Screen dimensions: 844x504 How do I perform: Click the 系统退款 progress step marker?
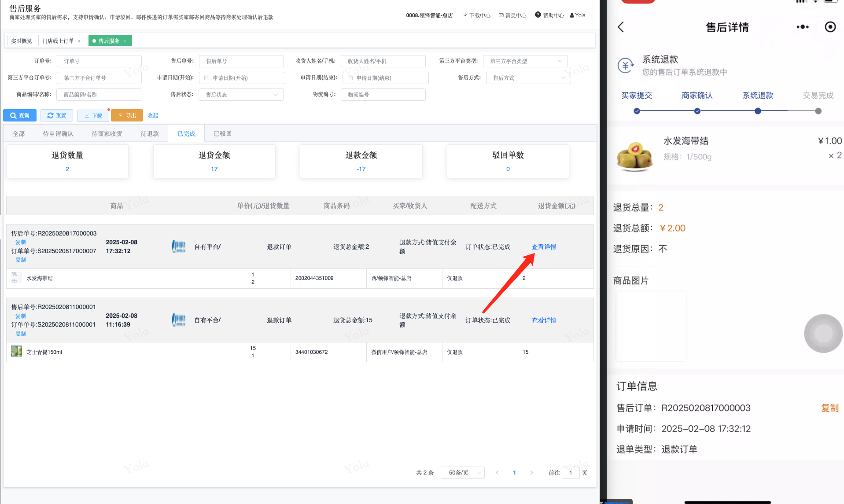pyautogui.click(x=758, y=111)
